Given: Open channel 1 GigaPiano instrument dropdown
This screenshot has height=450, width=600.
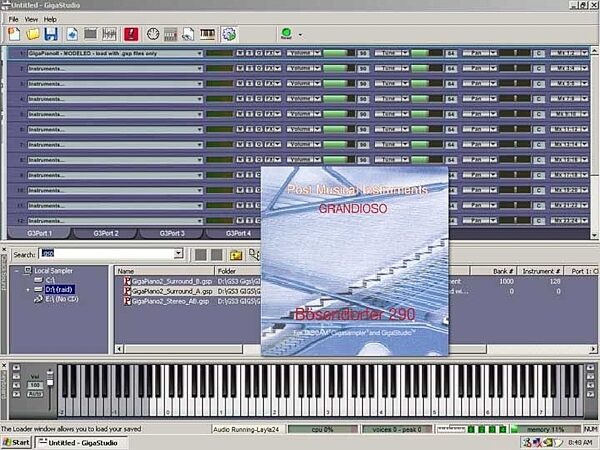Looking at the screenshot, I should click(199, 54).
